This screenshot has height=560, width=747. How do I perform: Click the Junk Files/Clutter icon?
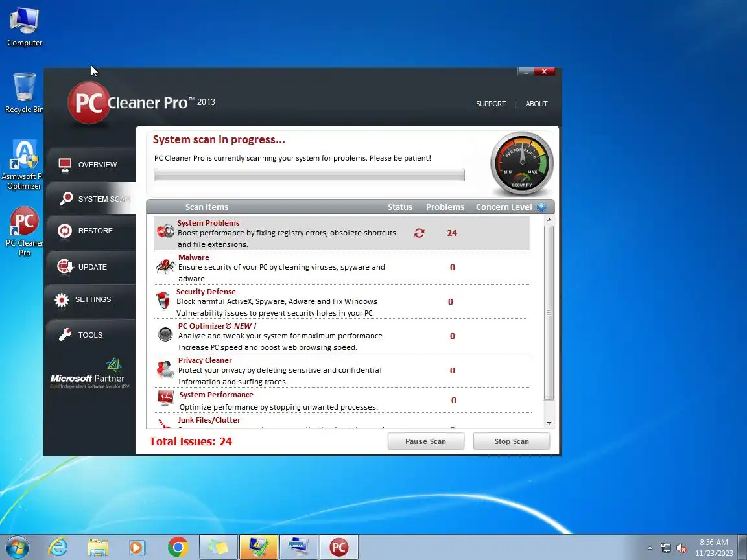(165, 423)
